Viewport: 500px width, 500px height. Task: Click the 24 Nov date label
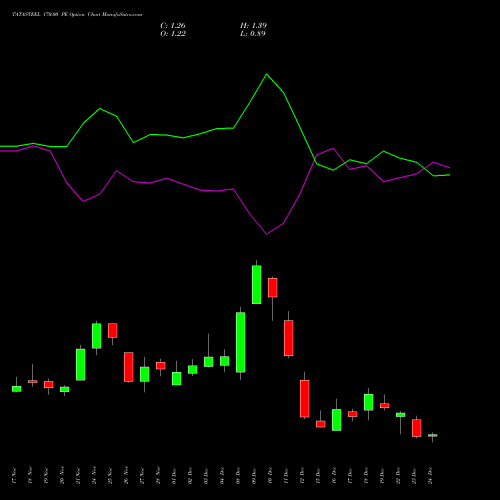point(94,476)
